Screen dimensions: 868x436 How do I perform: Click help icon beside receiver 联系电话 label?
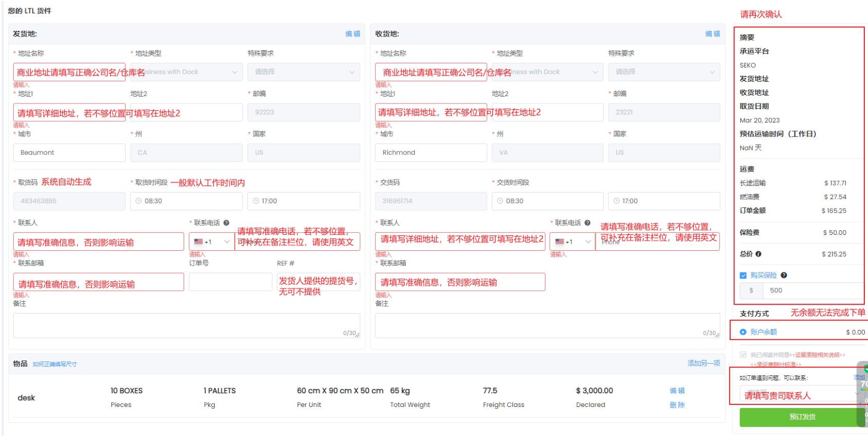[x=587, y=223]
